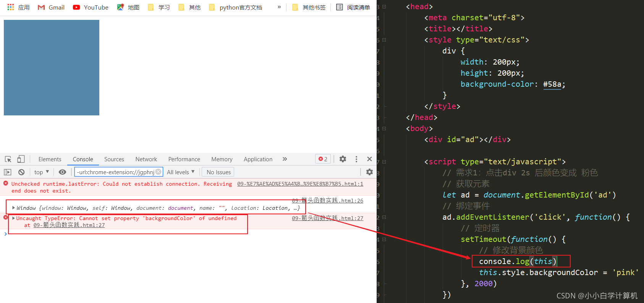Show more DevTools tabs
This screenshot has height=303, width=644.
285,159
